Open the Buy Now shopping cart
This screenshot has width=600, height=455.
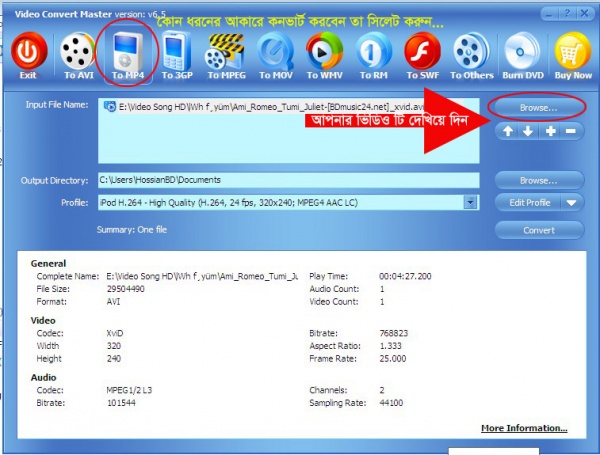tap(573, 51)
